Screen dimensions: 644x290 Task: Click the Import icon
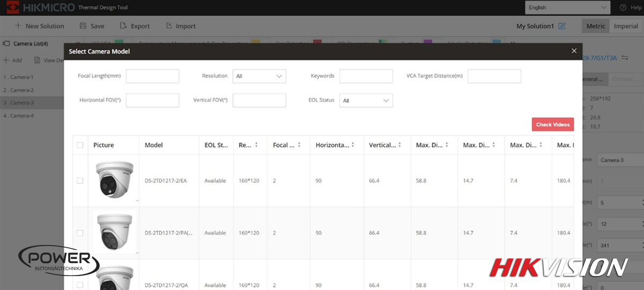169,26
